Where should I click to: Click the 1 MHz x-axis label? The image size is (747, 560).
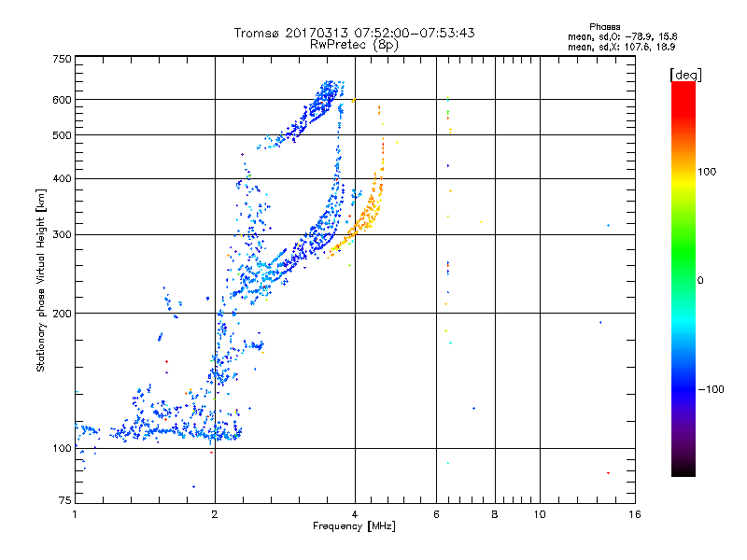75,514
